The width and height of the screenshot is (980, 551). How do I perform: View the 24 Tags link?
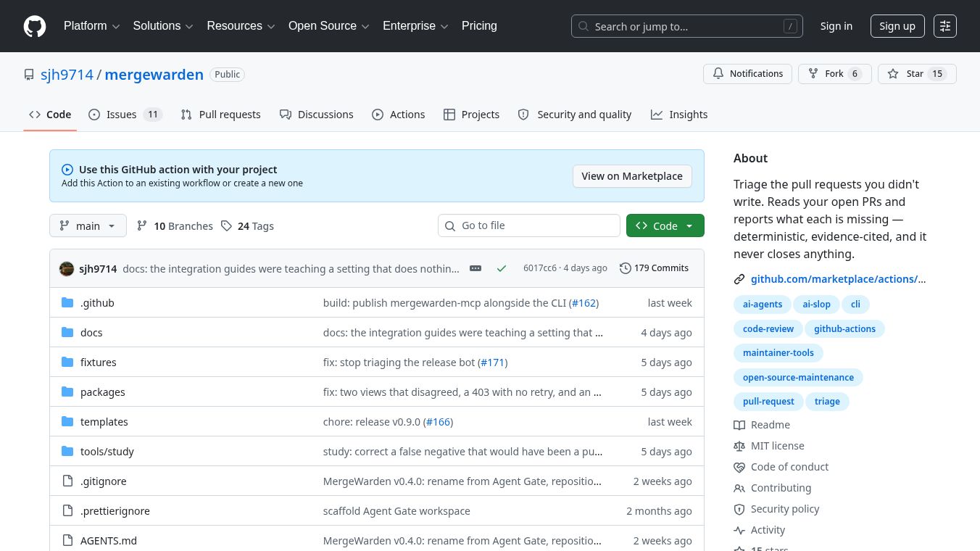[247, 226]
